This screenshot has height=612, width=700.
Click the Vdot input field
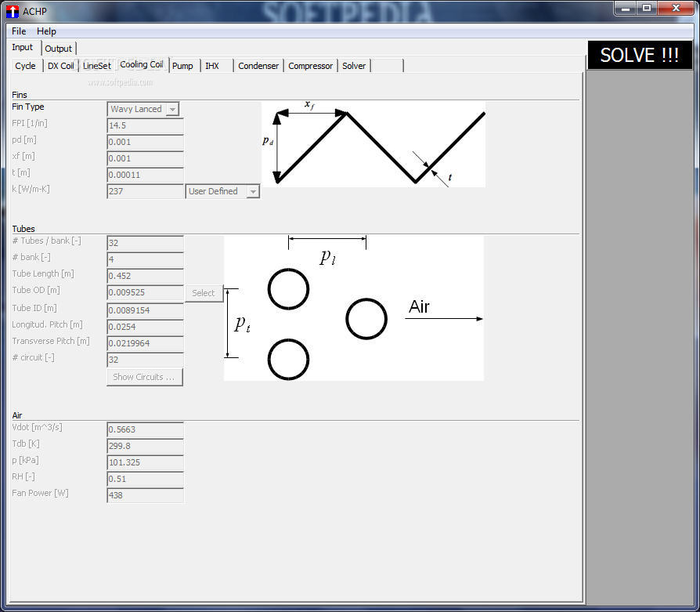[x=145, y=429]
